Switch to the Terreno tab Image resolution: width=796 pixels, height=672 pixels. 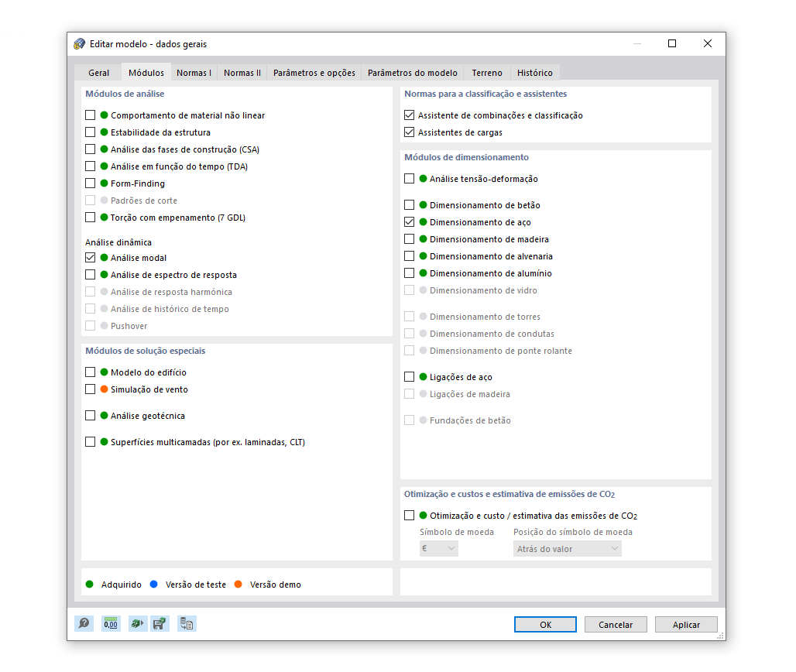pyautogui.click(x=486, y=72)
